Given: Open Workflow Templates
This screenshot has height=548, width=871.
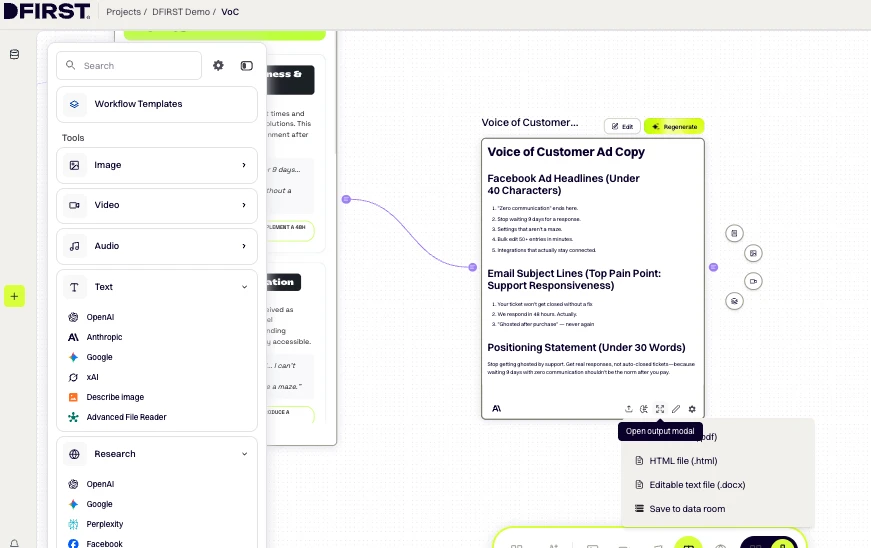Looking at the screenshot, I should coord(157,104).
